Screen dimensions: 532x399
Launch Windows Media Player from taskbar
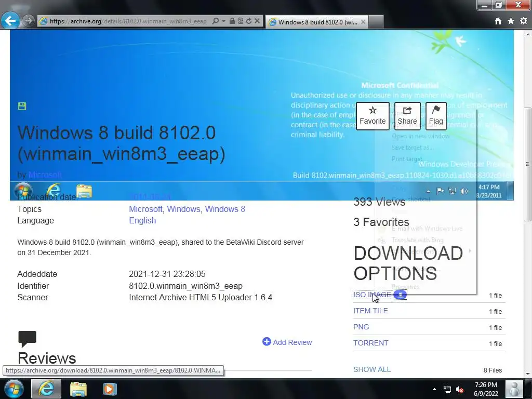point(110,389)
